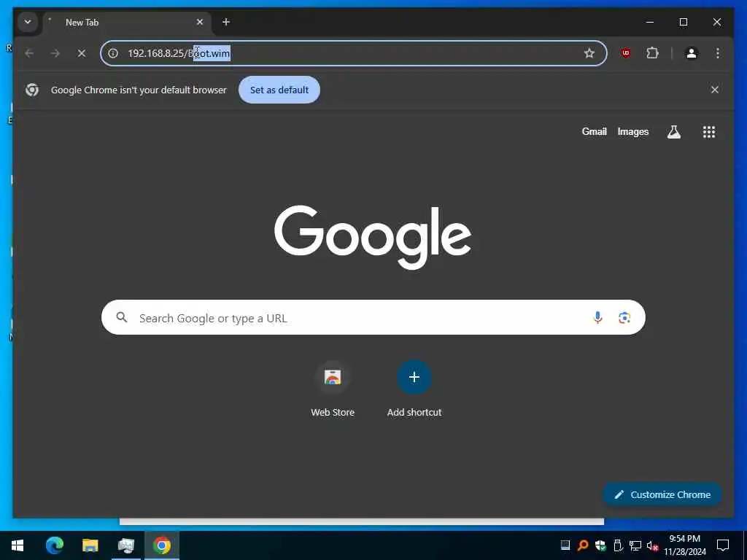Screen dimensions: 747x560
Task: Open a new tab with plus button
Action: click(x=226, y=22)
